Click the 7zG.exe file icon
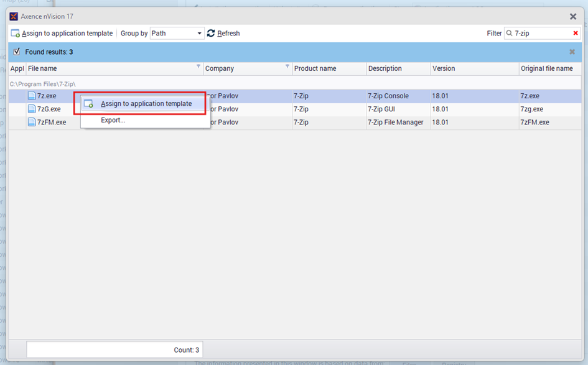This screenshot has width=588, height=365. [32, 109]
